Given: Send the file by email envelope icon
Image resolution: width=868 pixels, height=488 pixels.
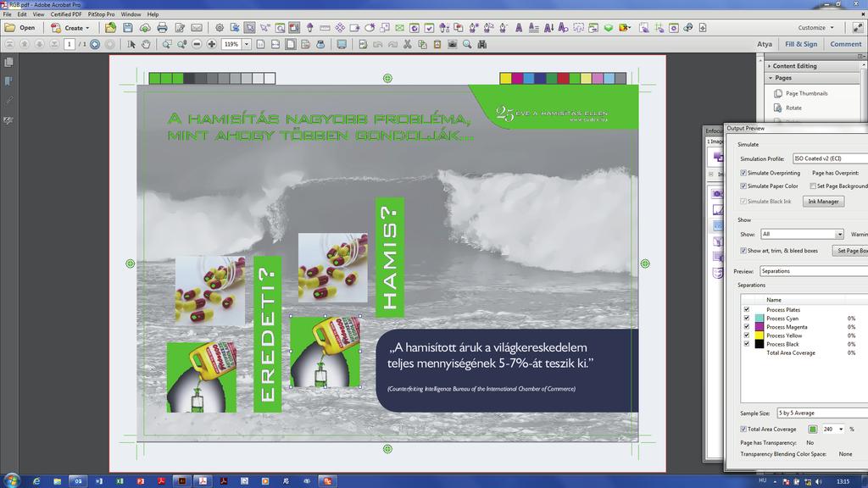Looking at the screenshot, I should (197, 28).
